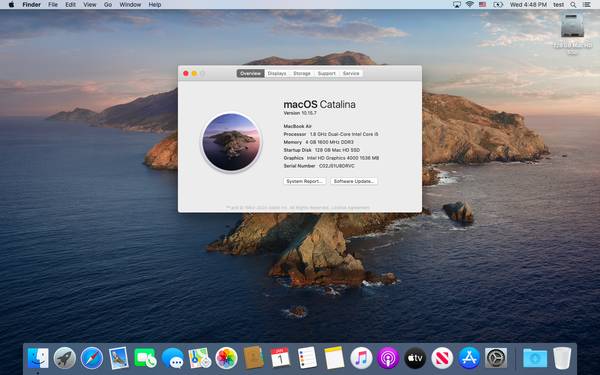Switch to the Displays tab
Image resolution: width=600 pixels, height=375 pixels.
[277, 73]
